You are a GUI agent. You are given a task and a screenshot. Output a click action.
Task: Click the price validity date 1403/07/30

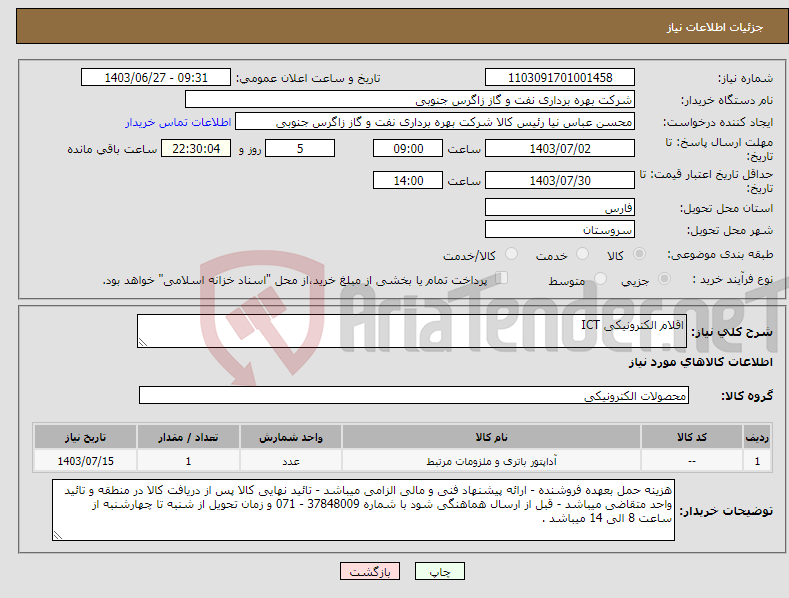pos(560,180)
